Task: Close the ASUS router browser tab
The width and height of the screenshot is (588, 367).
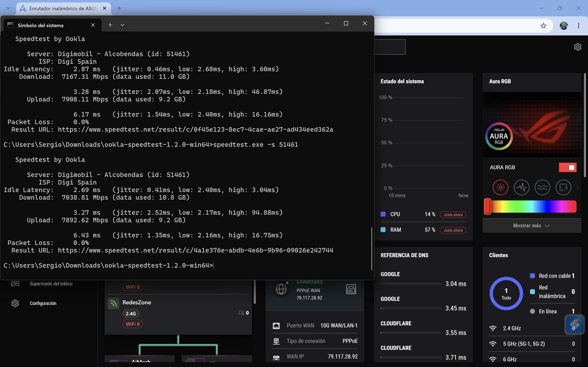Action: (x=104, y=8)
